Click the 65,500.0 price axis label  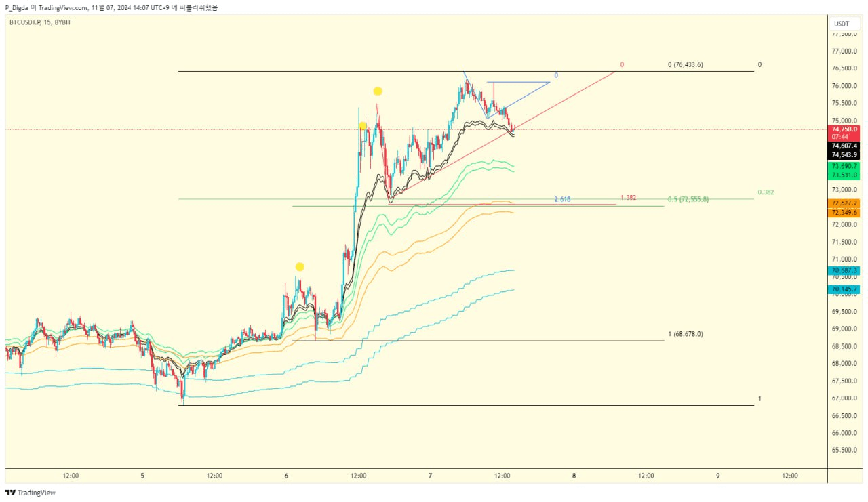tap(844, 451)
